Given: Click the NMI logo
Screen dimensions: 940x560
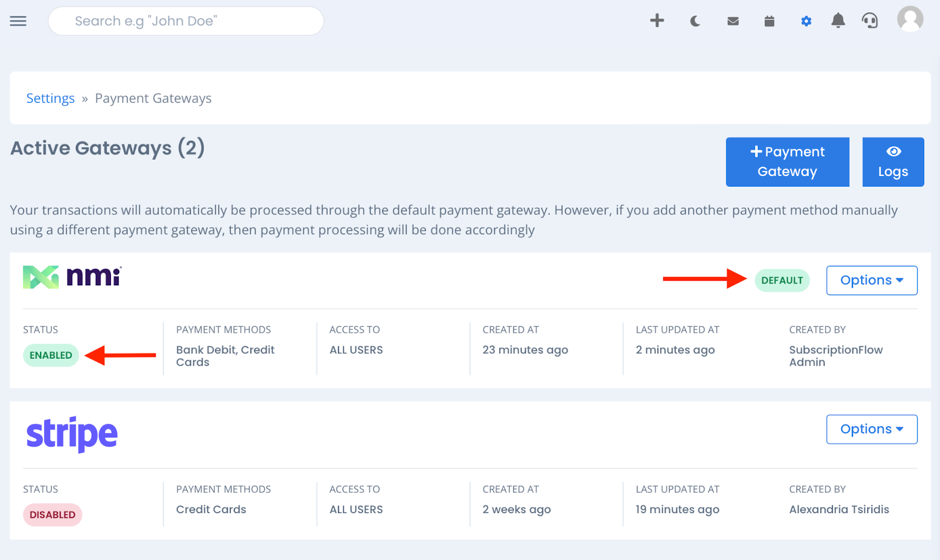Looking at the screenshot, I should click(x=72, y=277).
